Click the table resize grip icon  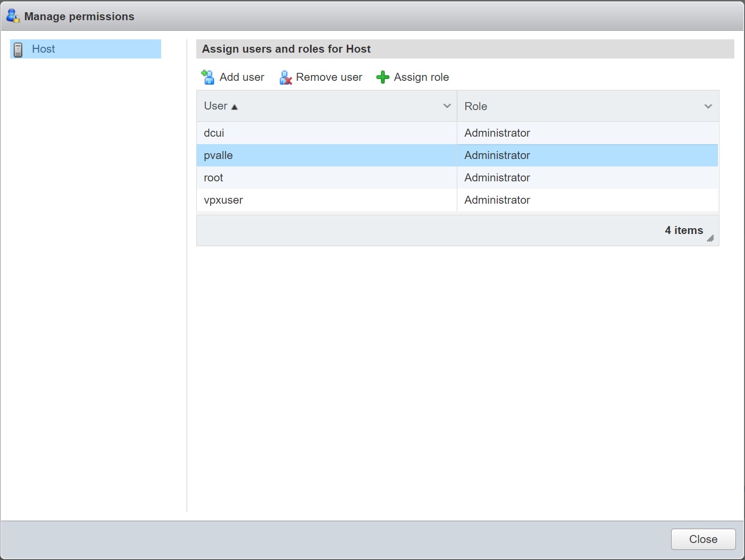tap(710, 238)
